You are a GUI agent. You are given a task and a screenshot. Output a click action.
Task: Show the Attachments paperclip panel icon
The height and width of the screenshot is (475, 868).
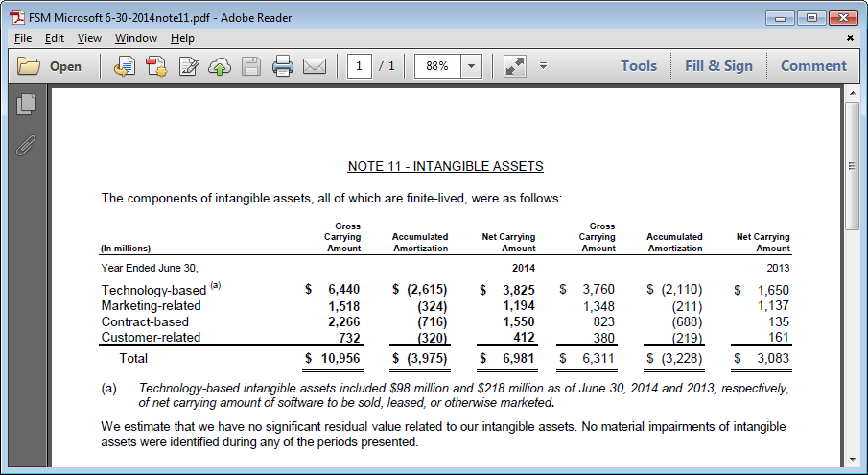26,145
